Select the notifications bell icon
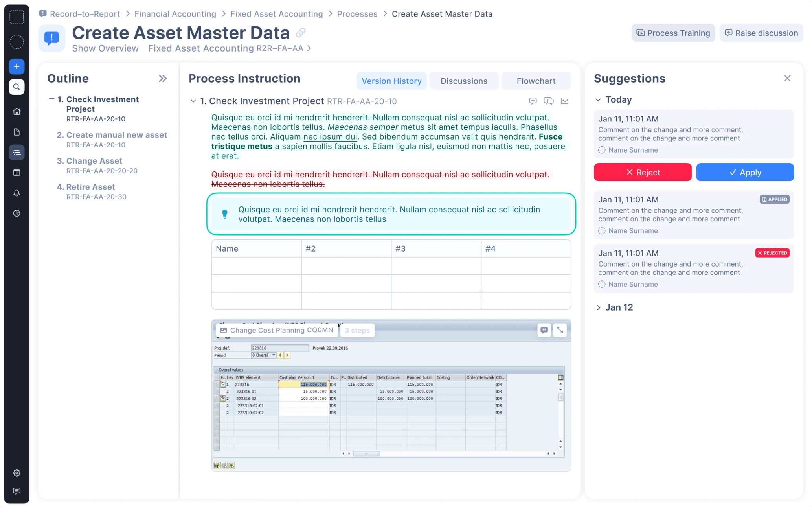Viewport: 812px width, 508px height. [17, 193]
